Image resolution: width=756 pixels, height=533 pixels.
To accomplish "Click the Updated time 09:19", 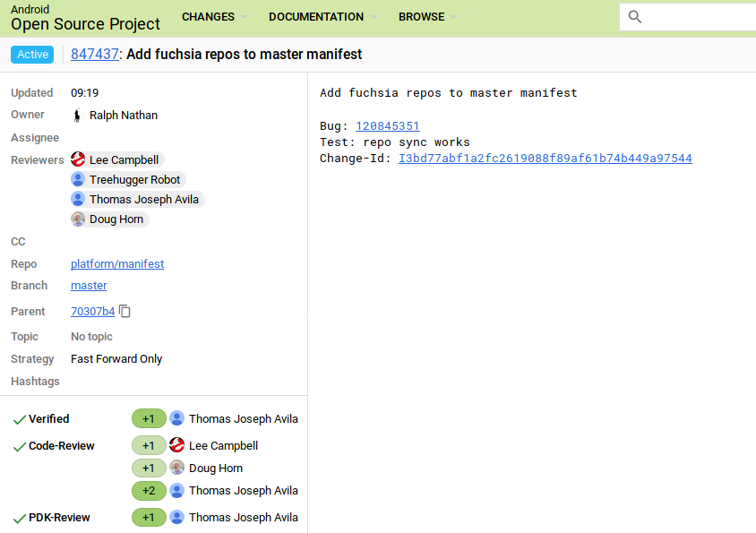I will pos(84,92).
